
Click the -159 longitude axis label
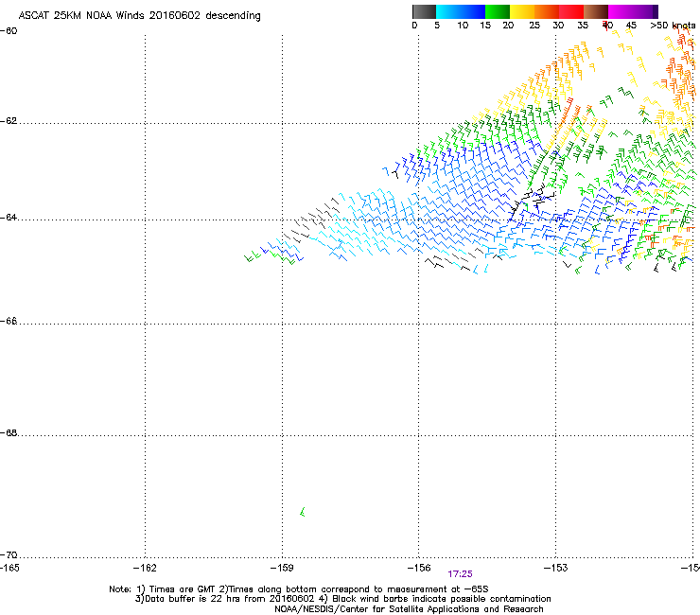click(282, 568)
